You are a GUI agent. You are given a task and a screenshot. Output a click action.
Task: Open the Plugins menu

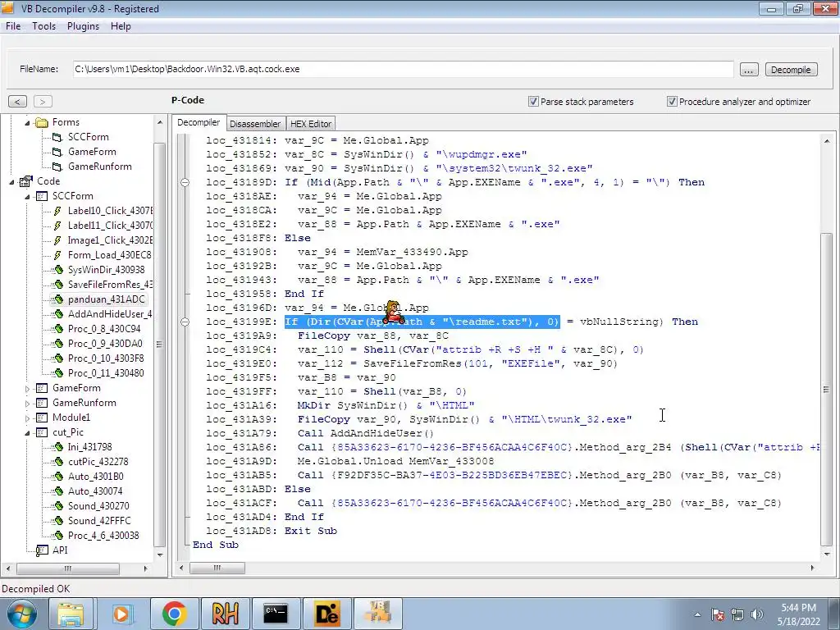coord(83,26)
